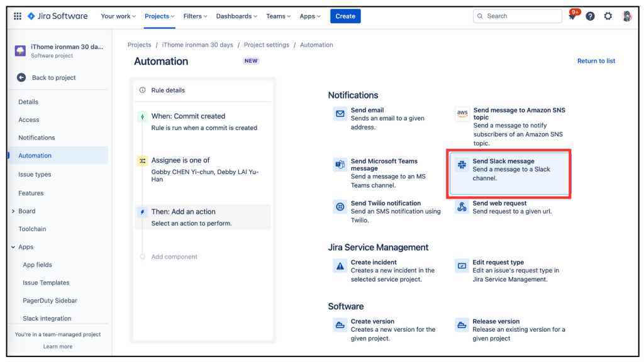This screenshot has height=362, width=644.
Task: Click the Slack logo icon
Action: (x=462, y=165)
